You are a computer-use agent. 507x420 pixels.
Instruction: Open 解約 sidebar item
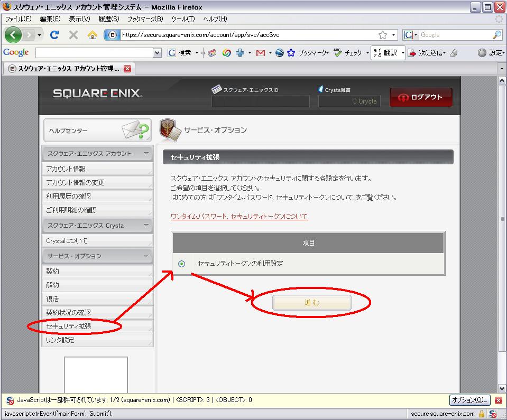(97, 285)
